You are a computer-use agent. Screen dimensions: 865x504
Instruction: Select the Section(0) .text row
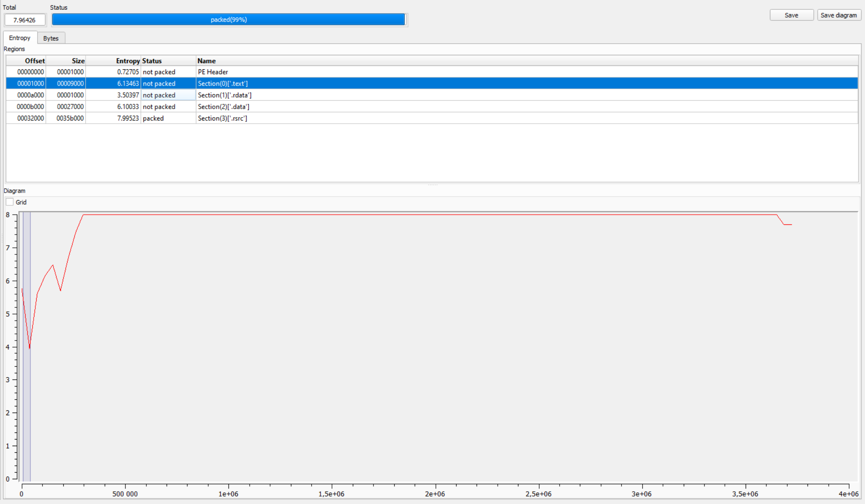coord(222,83)
